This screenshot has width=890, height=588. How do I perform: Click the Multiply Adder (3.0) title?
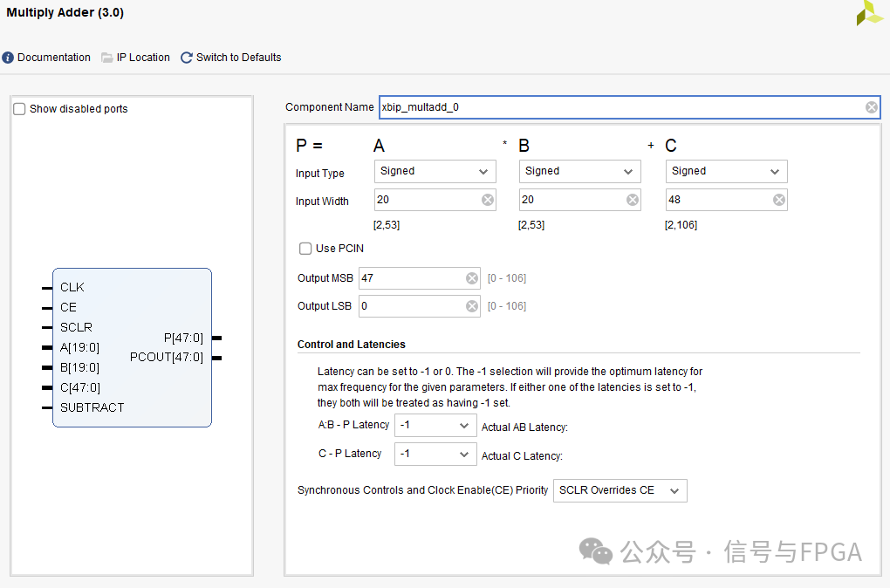(x=65, y=12)
